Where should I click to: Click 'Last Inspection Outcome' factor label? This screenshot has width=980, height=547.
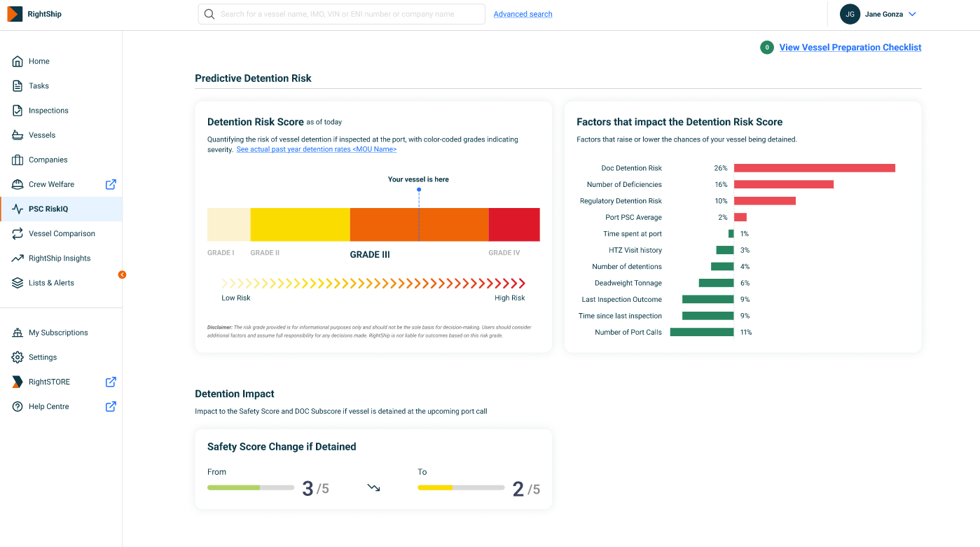coord(621,300)
